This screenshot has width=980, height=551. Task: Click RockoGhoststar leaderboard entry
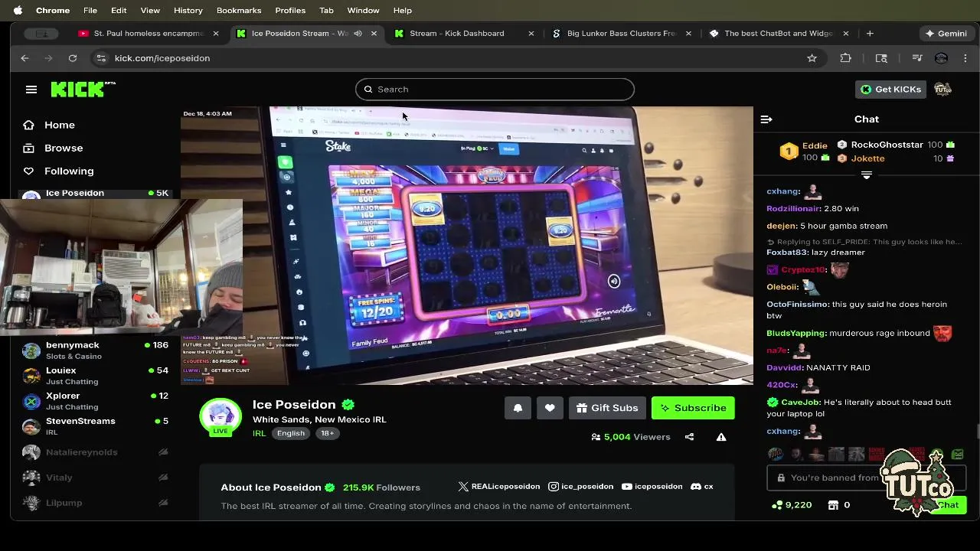click(896, 145)
